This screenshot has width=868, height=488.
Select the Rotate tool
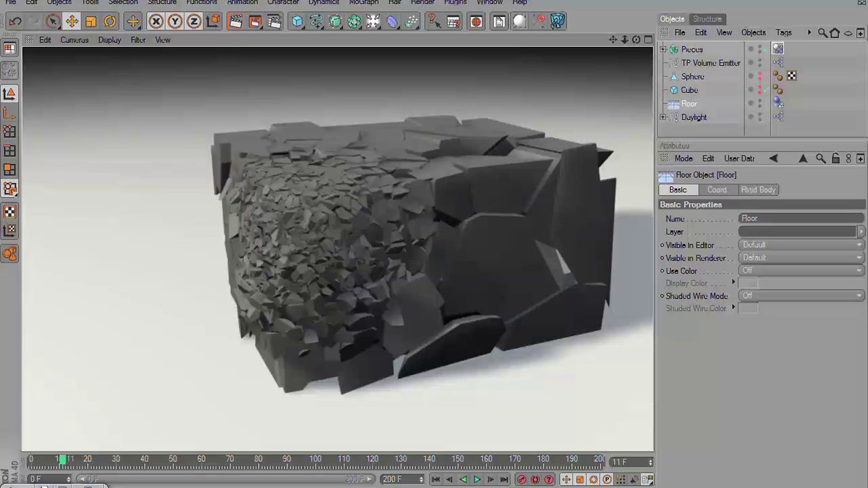click(x=110, y=22)
